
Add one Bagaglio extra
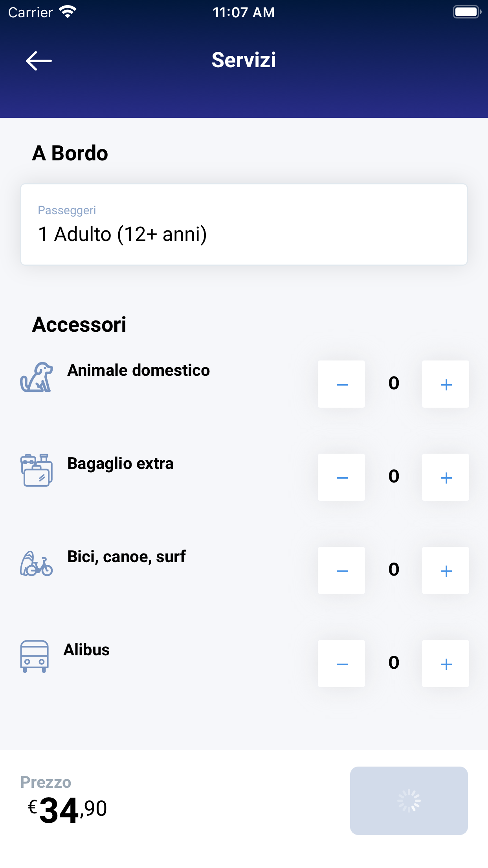tap(446, 477)
